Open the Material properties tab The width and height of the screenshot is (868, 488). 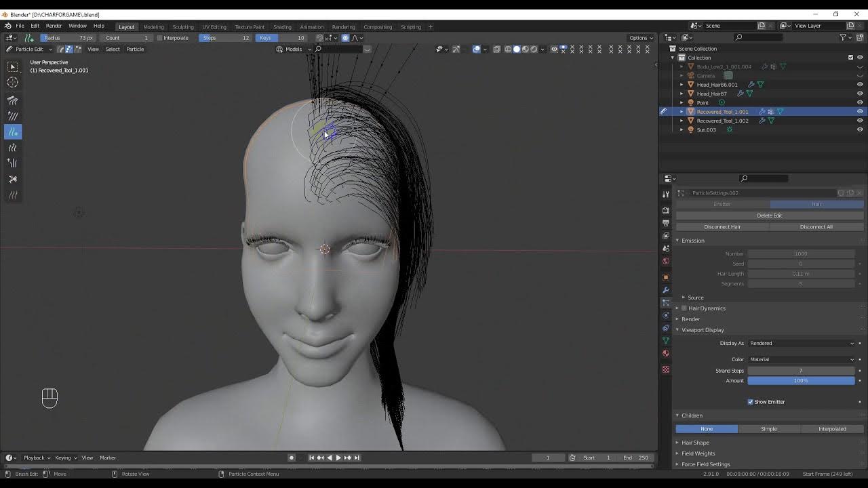tap(666, 354)
